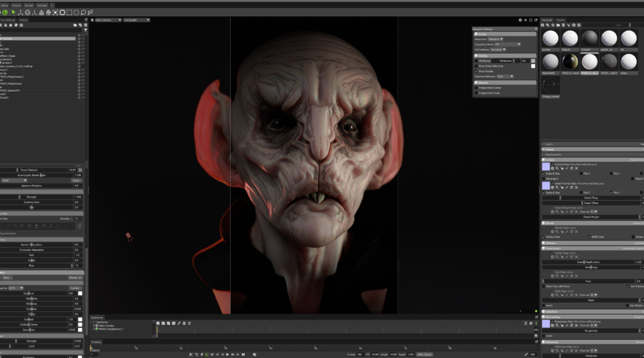
Task: Toggle lock on lambert1 scene row
Action: [79, 62]
